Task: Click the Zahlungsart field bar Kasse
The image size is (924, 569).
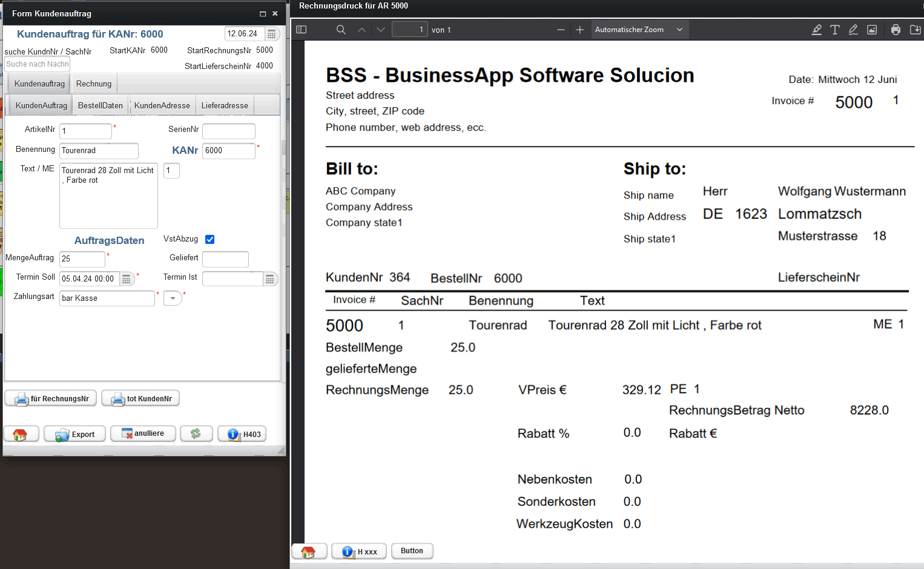Action: [x=107, y=298]
